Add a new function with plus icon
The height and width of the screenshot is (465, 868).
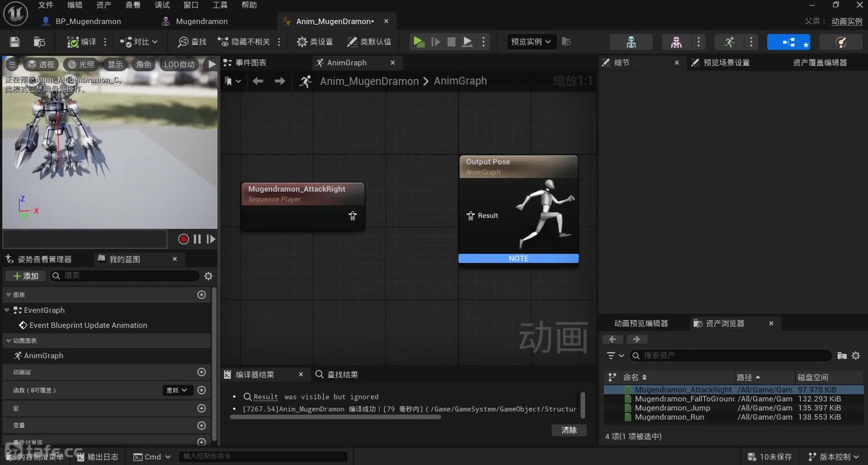click(202, 390)
